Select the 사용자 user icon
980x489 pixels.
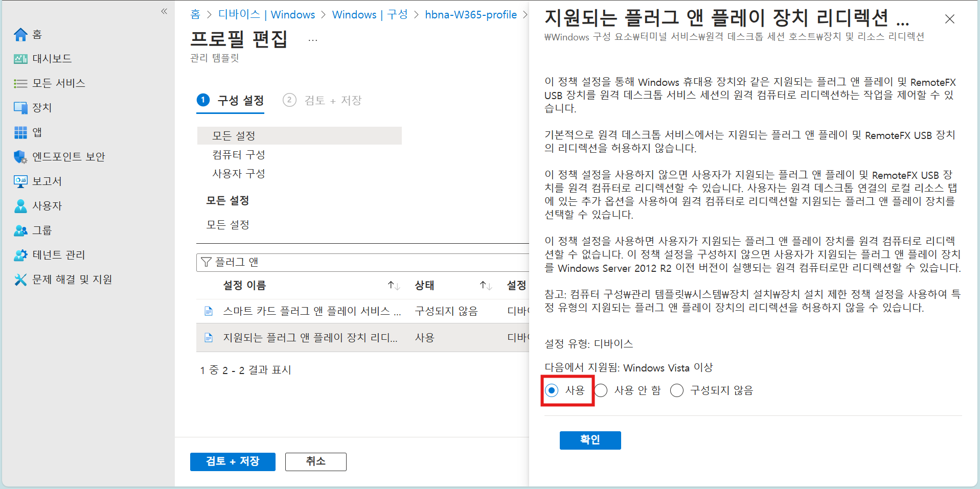pyautogui.click(x=20, y=206)
